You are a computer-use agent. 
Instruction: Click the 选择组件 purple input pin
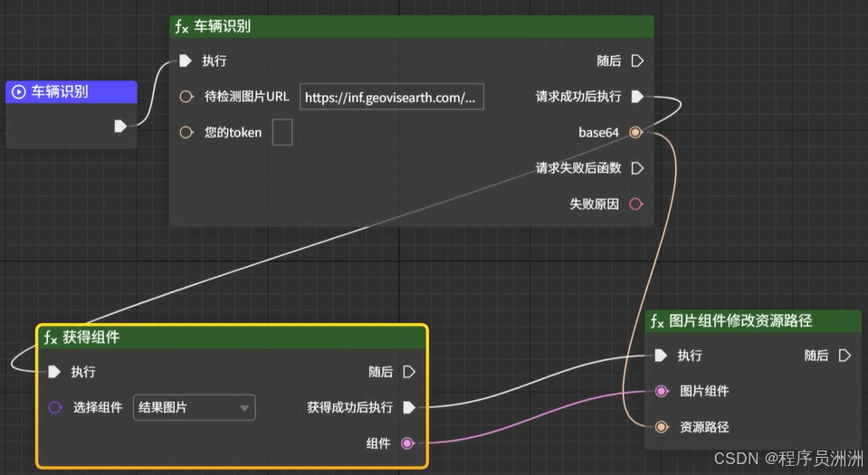click(x=55, y=407)
